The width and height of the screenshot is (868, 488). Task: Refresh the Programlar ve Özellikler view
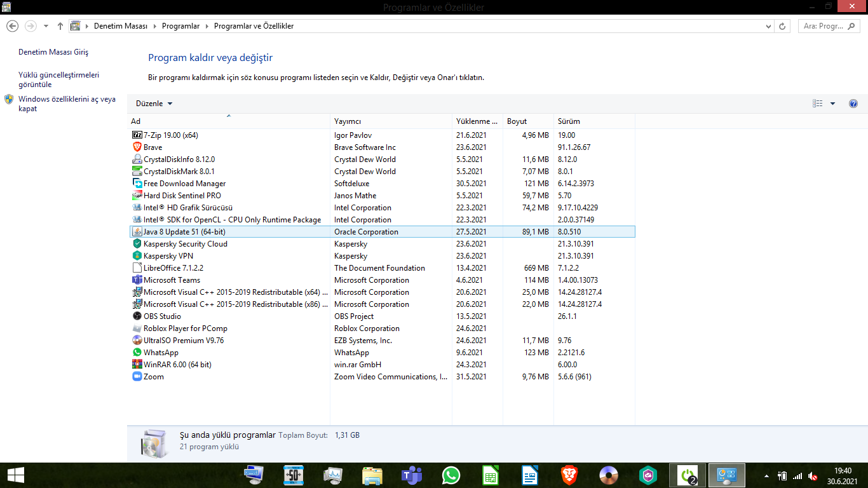(x=782, y=26)
